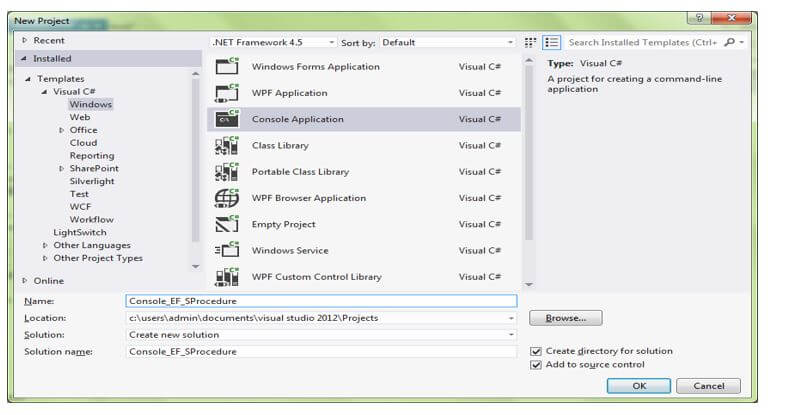
Task: Click the Search Installed Templates box
Action: (643, 43)
